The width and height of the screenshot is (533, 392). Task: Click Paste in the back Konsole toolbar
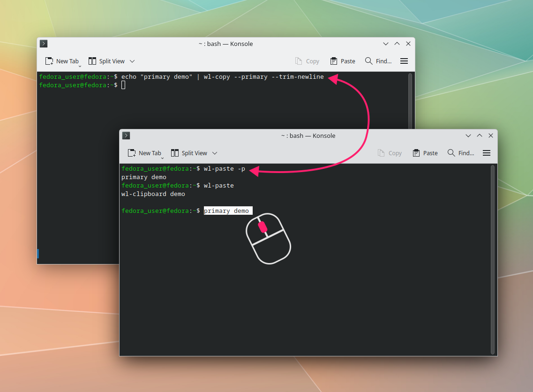click(x=343, y=61)
